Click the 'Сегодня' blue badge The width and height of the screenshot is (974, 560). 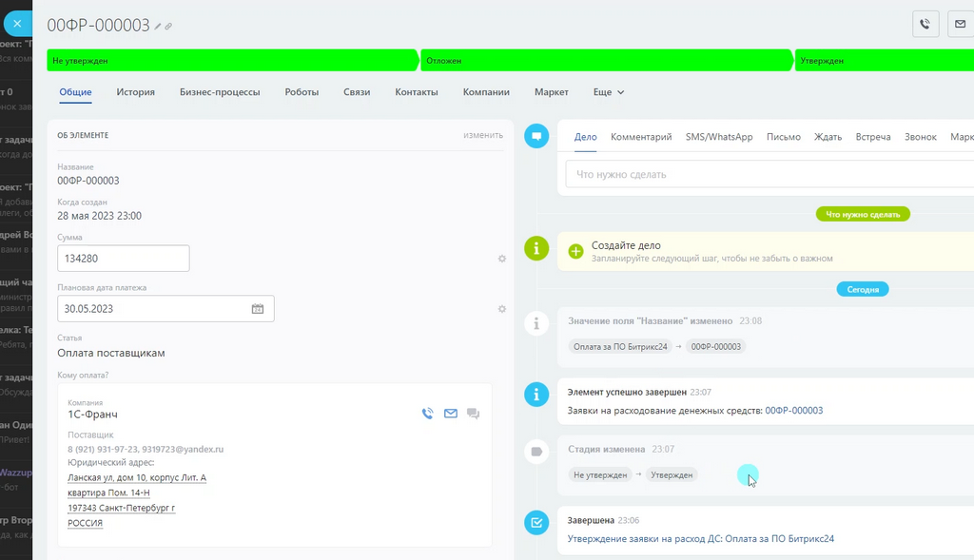[x=863, y=289]
